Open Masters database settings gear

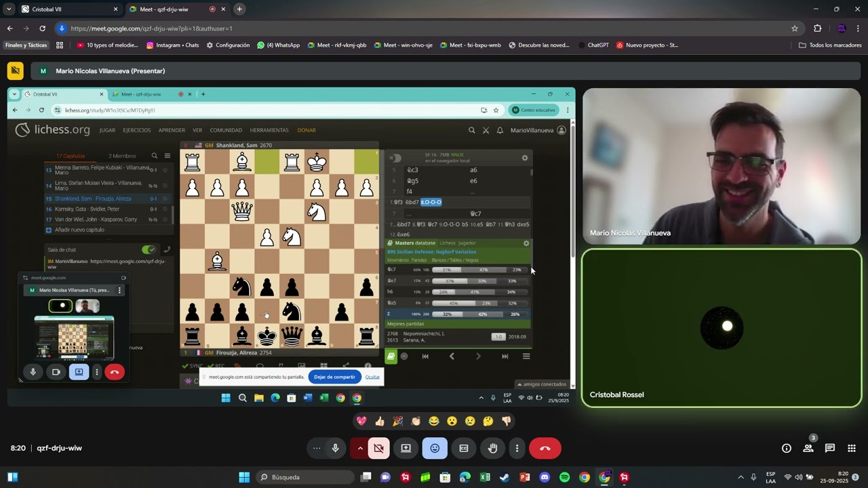pos(526,243)
